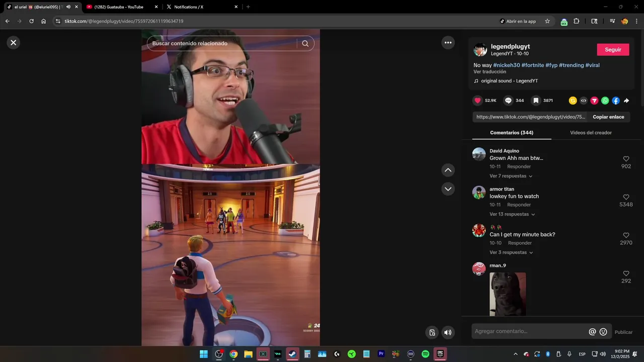This screenshot has width=644, height=362.
Task: Open the browser extensions puzzle icon
Action: (x=577, y=21)
